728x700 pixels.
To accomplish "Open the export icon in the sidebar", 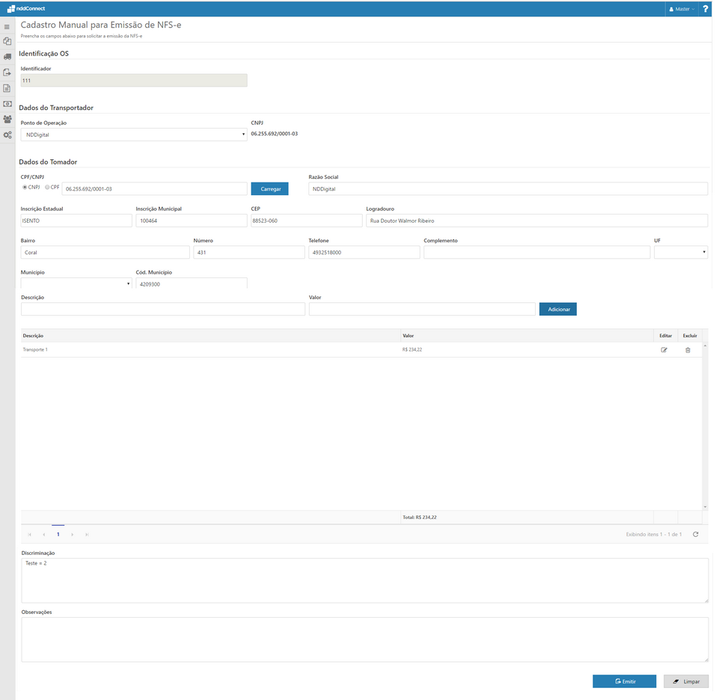I will [7, 72].
